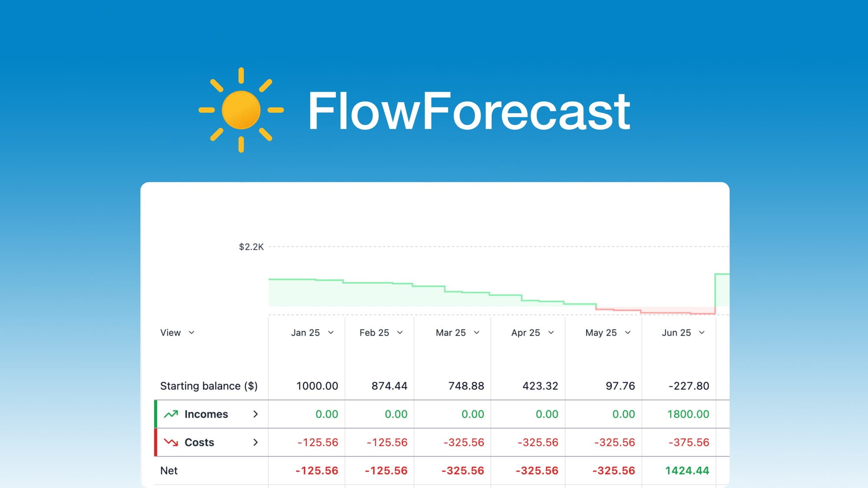Expand the Incomes row details

coord(256,414)
